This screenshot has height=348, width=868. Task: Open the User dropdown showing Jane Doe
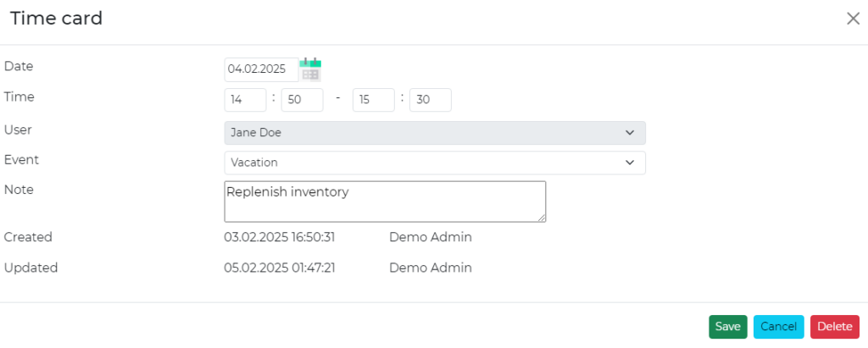coord(434,133)
